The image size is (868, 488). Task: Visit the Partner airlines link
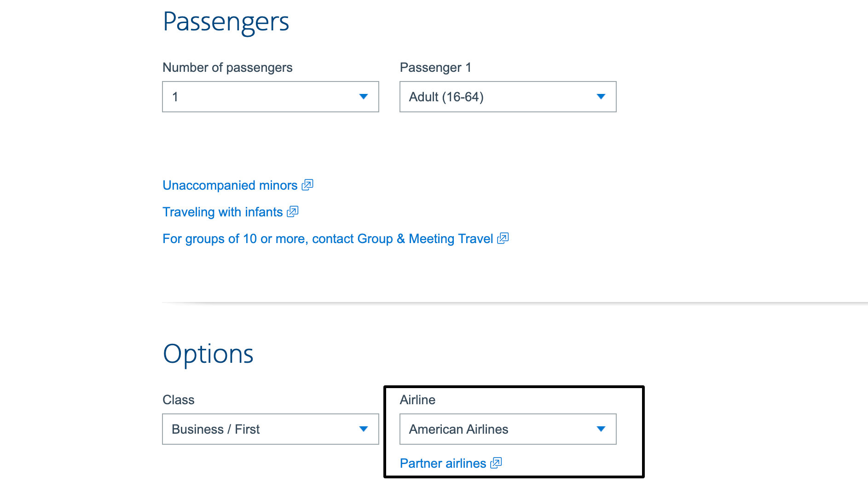[443, 463]
